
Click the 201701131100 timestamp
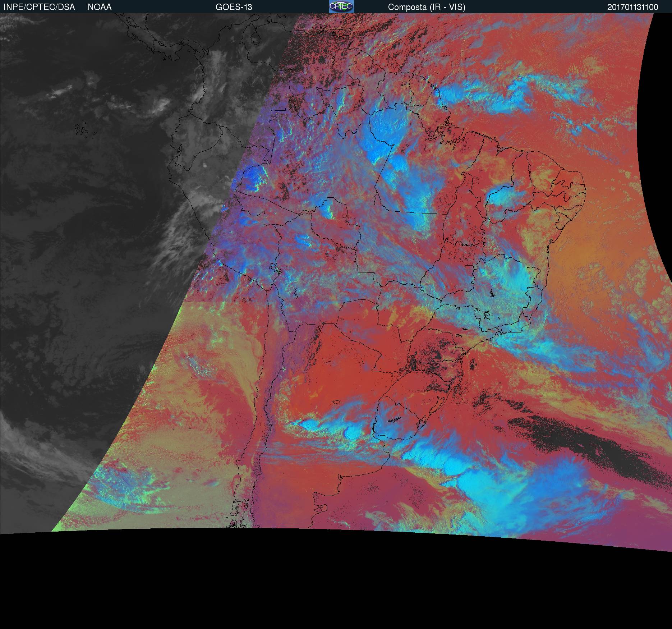(633, 7)
